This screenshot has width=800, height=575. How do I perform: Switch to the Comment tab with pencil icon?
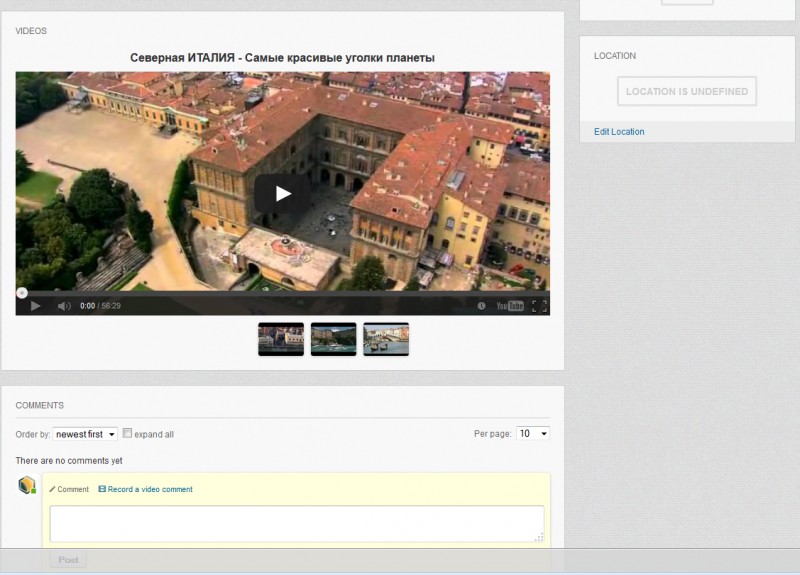(x=69, y=489)
